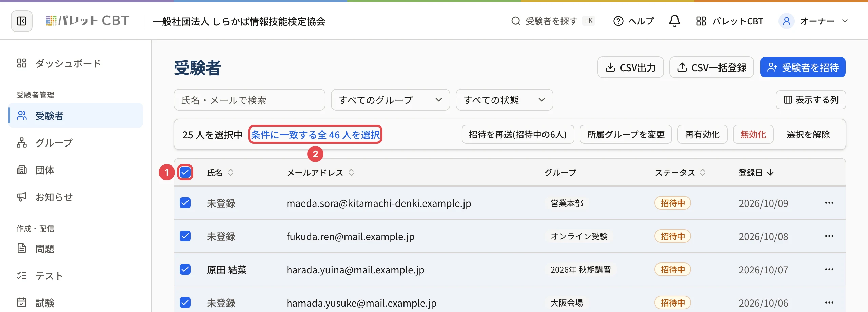Click 選択を解除 to clear selection

(808, 135)
